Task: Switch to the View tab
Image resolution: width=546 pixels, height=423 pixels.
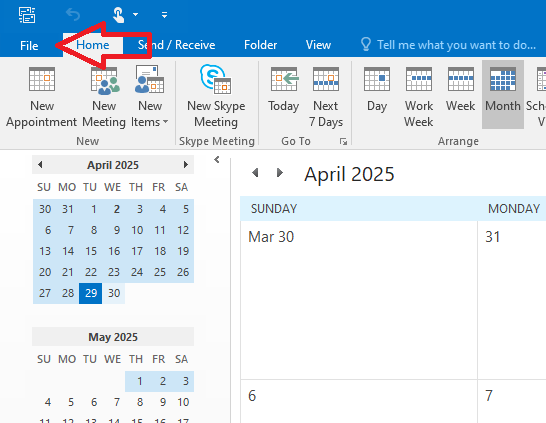Action: pyautogui.click(x=318, y=45)
